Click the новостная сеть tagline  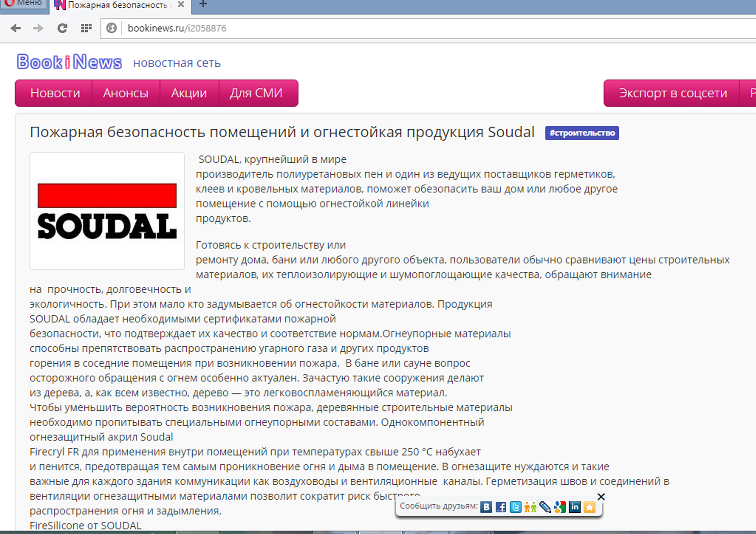pos(177,63)
